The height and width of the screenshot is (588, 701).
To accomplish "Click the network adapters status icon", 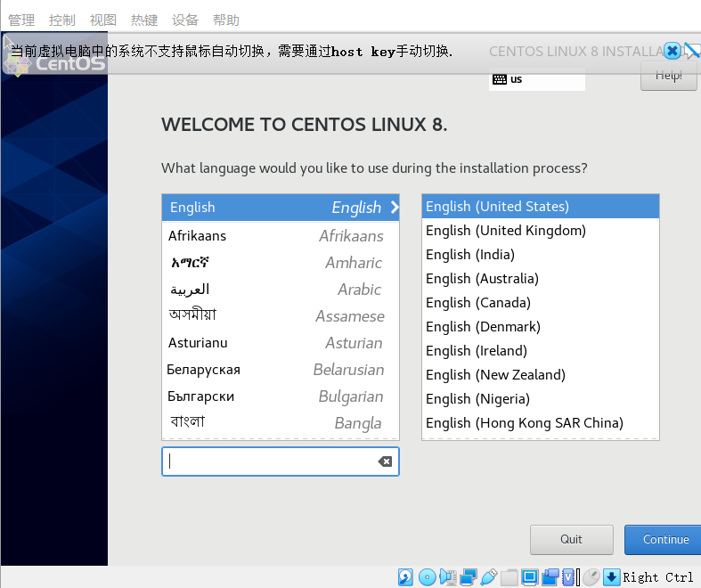I will pyautogui.click(x=469, y=577).
